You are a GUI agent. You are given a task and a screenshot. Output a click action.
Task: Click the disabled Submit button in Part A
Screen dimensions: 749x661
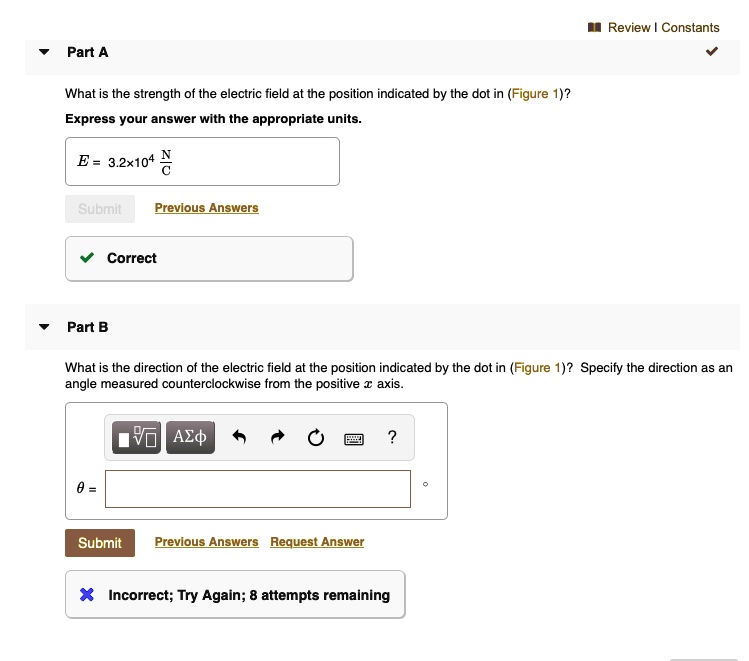(100, 209)
